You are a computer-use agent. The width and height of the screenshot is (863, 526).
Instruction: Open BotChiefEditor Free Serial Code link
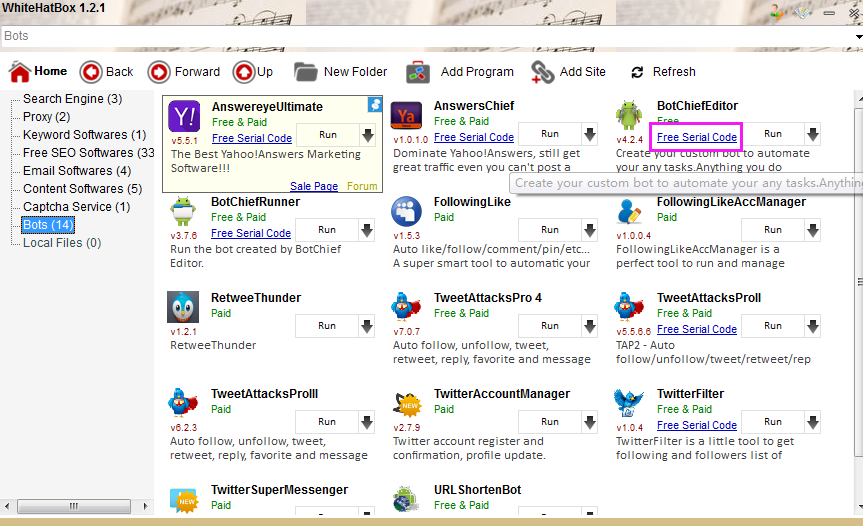697,137
